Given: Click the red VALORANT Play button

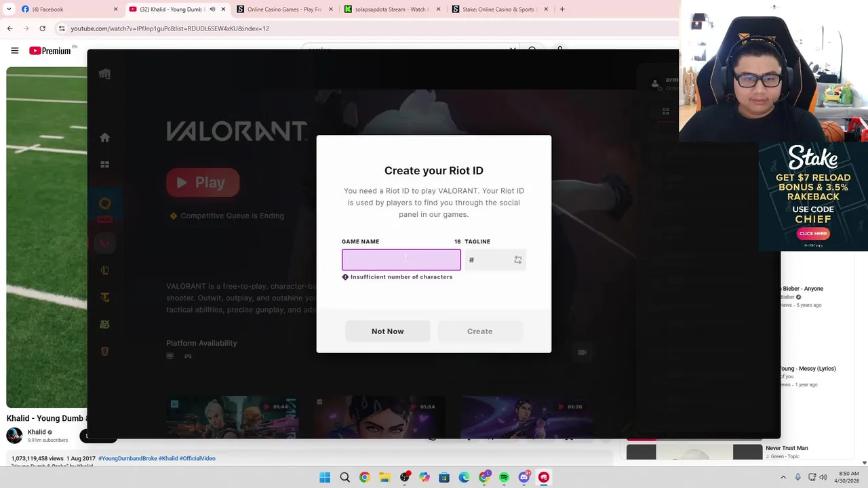Looking at the screenshot, I should pyautogui.click(x=203, y=182).
